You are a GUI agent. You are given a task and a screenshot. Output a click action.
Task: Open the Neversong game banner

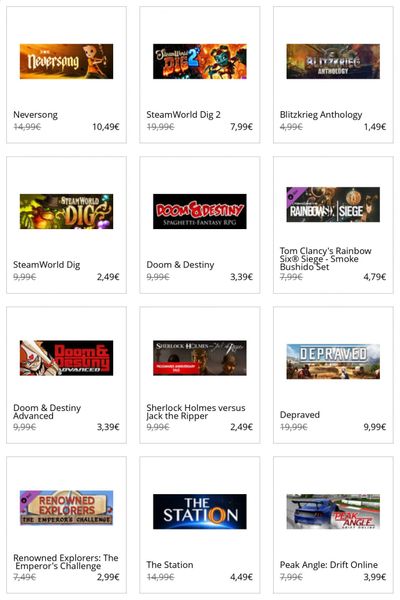pos(66,61)
